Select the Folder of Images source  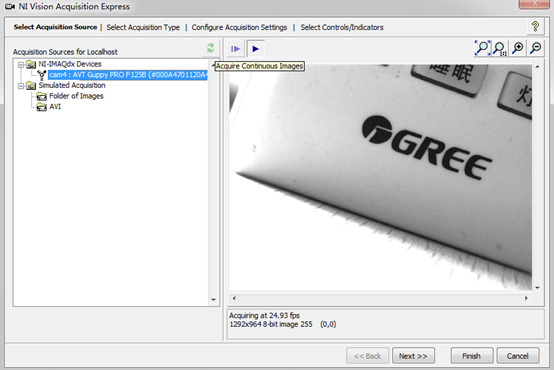click(76, 96)
